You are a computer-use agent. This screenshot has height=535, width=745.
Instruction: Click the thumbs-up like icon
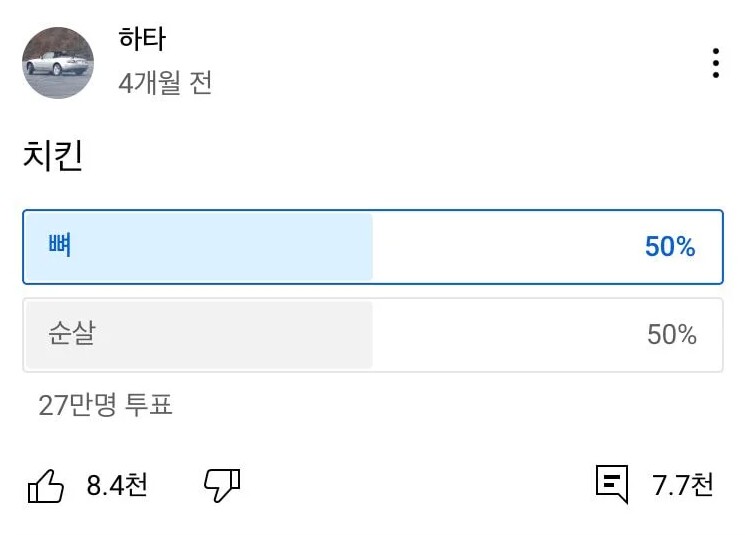coord(45,486)
